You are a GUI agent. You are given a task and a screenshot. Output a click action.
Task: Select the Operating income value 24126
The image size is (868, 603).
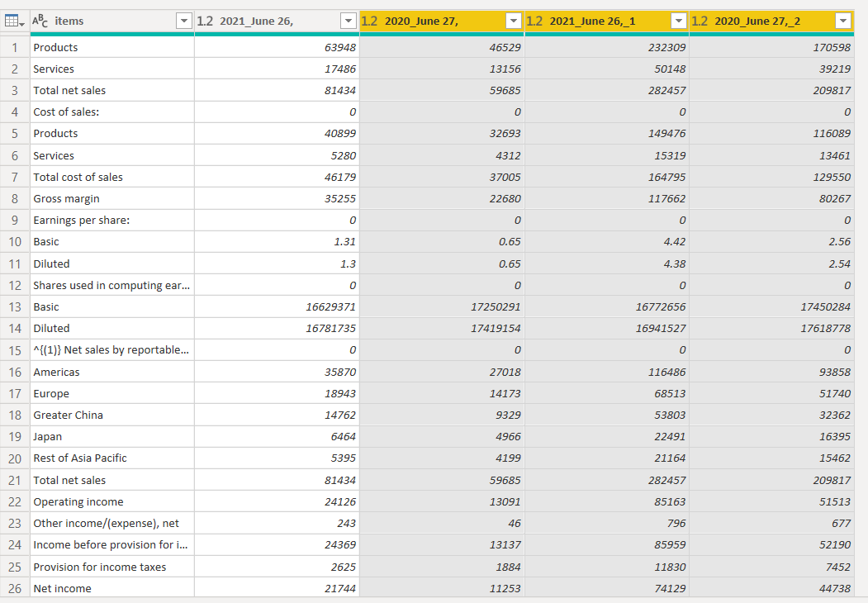click(x=277, y=501)
